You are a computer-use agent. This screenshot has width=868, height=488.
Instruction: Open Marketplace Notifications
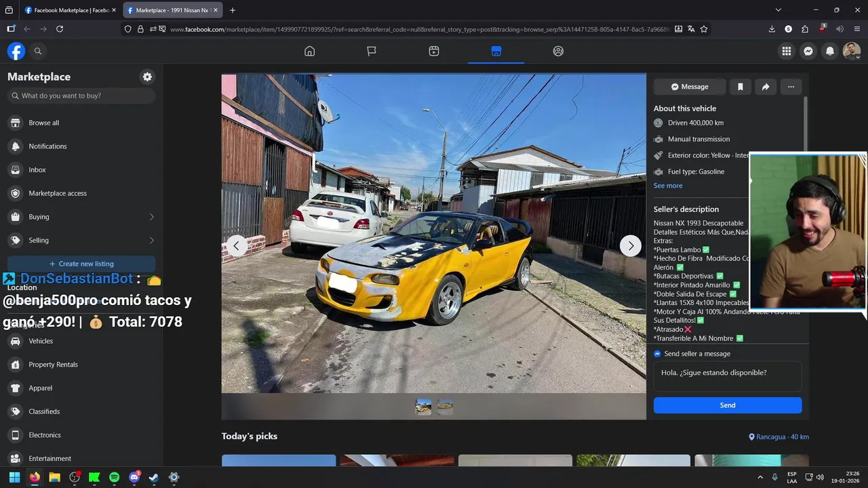point(81,146)
